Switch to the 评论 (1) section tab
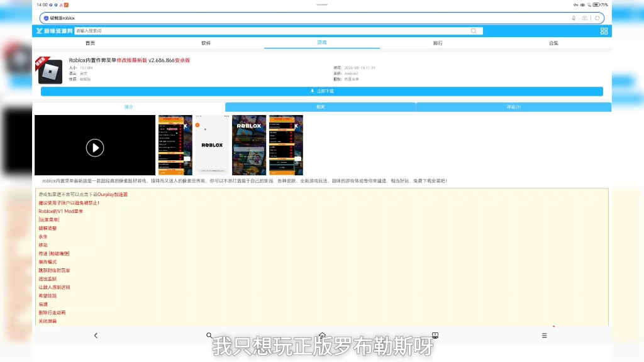This screenshot has width=644, height=362. [513, 107]
